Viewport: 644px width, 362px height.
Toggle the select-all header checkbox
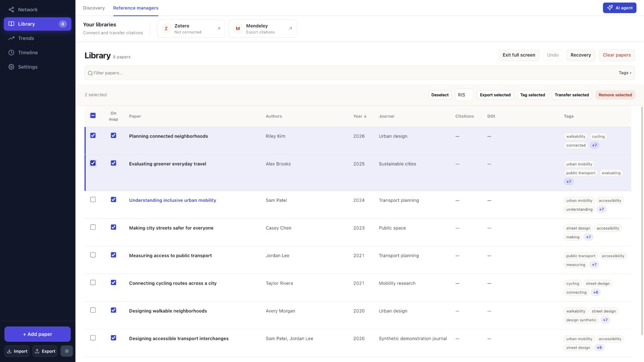click(x=93, y=115)
